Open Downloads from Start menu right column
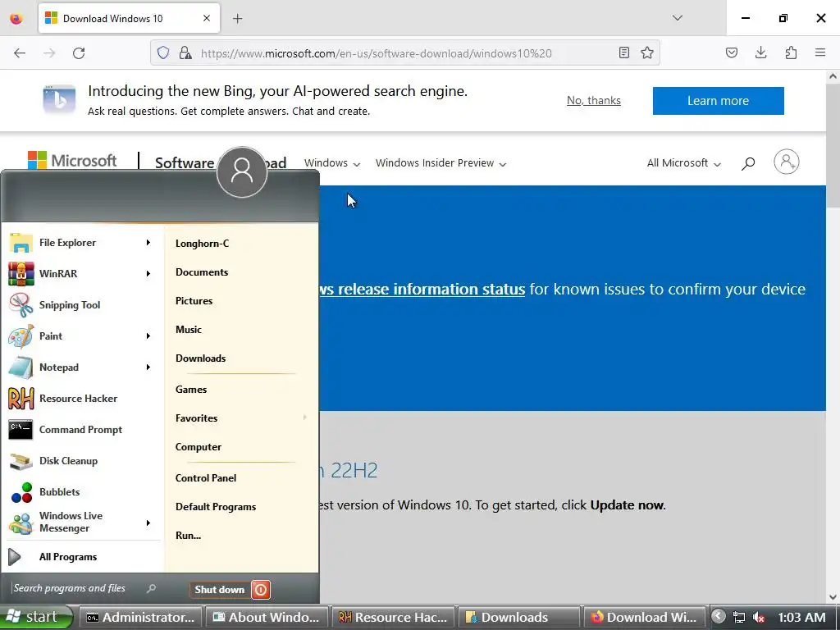 pos(200,358)
